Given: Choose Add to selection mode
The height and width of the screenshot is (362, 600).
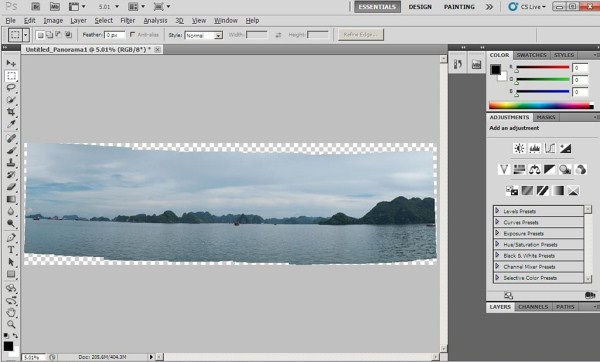Looking at the screenshot, I should pos(49,35).
